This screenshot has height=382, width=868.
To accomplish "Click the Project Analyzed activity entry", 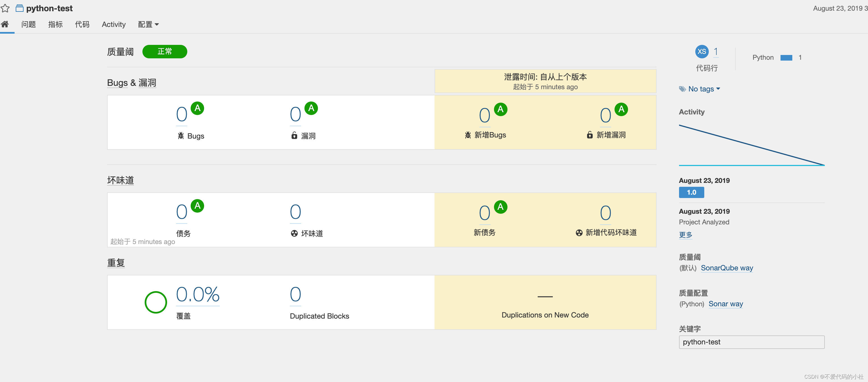I will click(704, 222).
